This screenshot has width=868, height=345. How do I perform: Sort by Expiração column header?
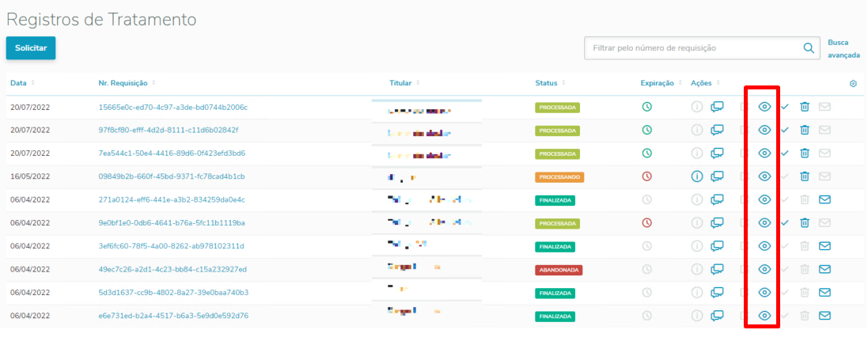pos(661,83)
